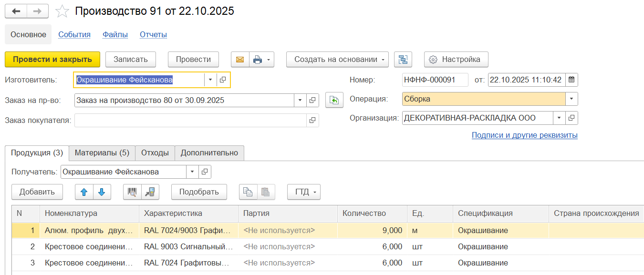Viewport: 644px width, 275px height.
Task: Click the favorites star icon beside title
Action: 62,11
